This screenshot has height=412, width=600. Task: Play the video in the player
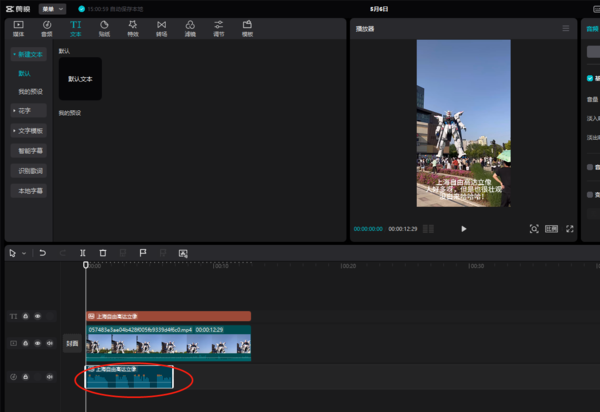463,229
